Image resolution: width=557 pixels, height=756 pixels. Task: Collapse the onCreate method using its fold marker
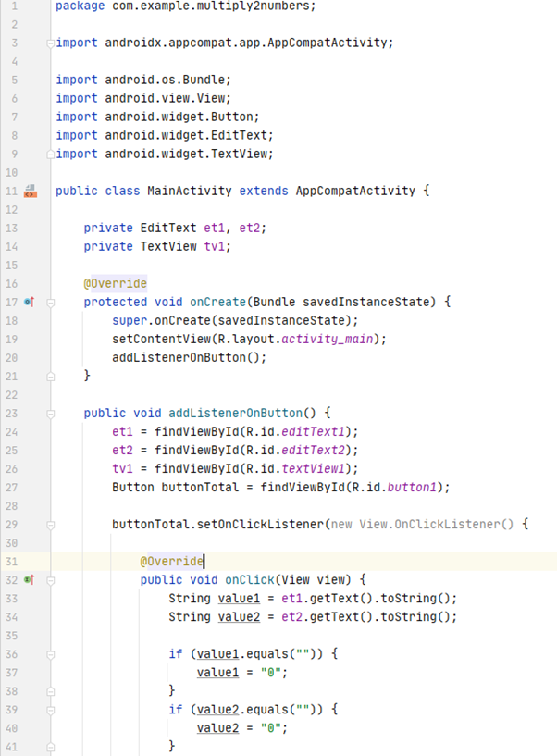coord(50,303)
